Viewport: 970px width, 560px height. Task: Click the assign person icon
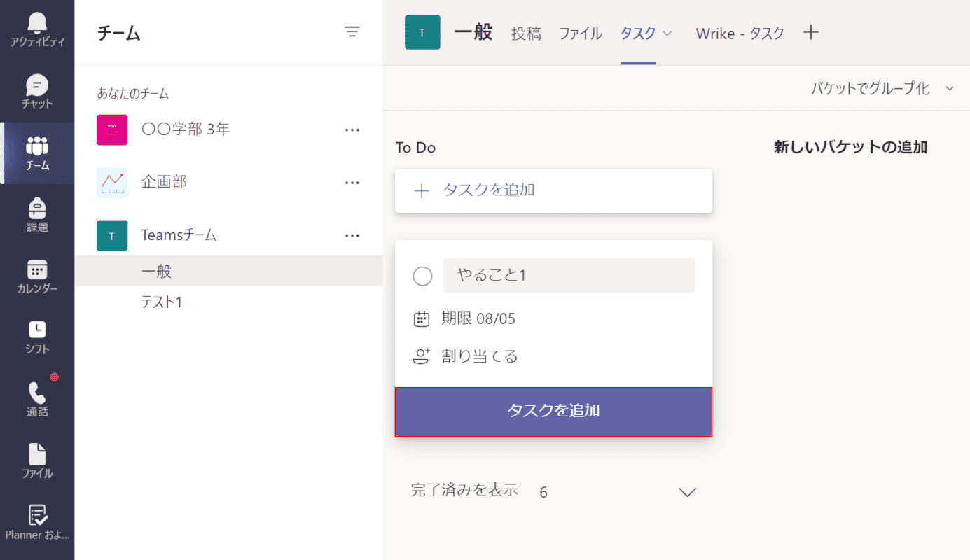(421, 357)
